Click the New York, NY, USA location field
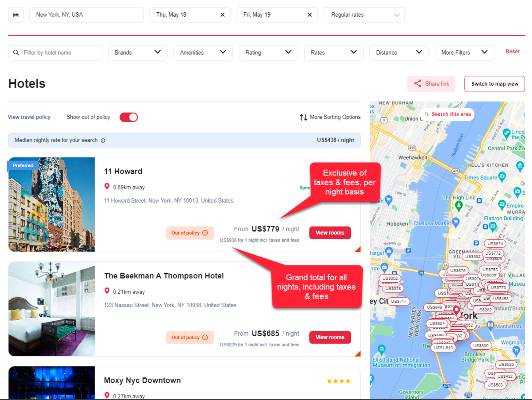This screenshot has height=400, width=532. pyautogui.click(x=86, y=15)
